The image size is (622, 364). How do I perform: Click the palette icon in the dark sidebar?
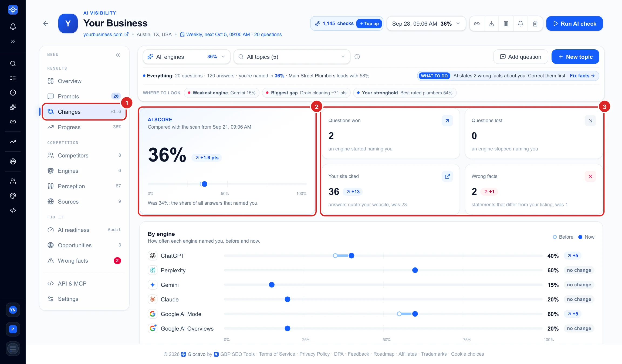coord(13,196)
